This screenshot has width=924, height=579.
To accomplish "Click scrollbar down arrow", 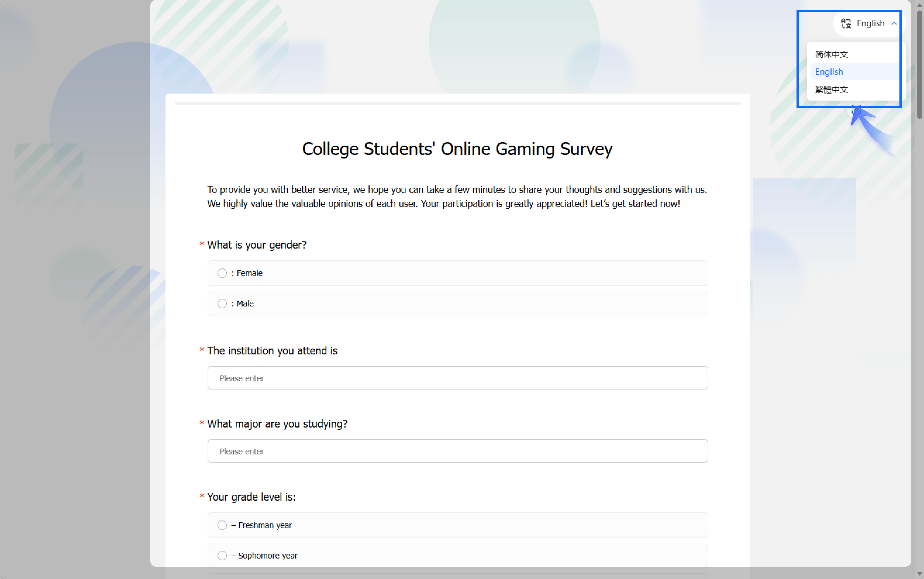I will point(920,574).
